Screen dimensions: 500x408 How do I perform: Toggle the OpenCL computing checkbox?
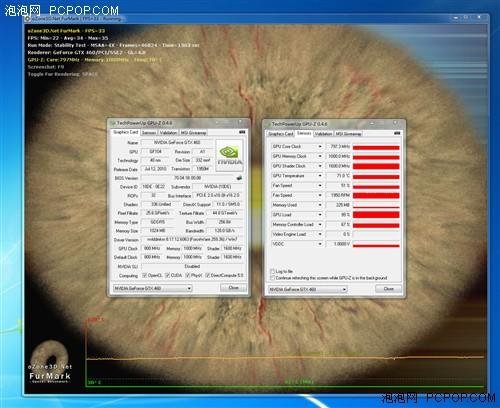[144, 275]
